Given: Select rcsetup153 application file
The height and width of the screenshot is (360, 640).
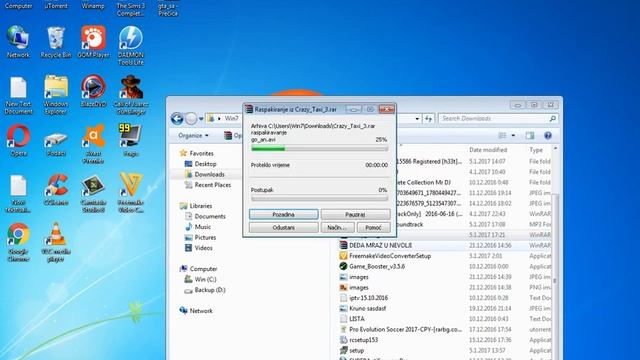Looking at the screenshot, I should pos(363,340).
